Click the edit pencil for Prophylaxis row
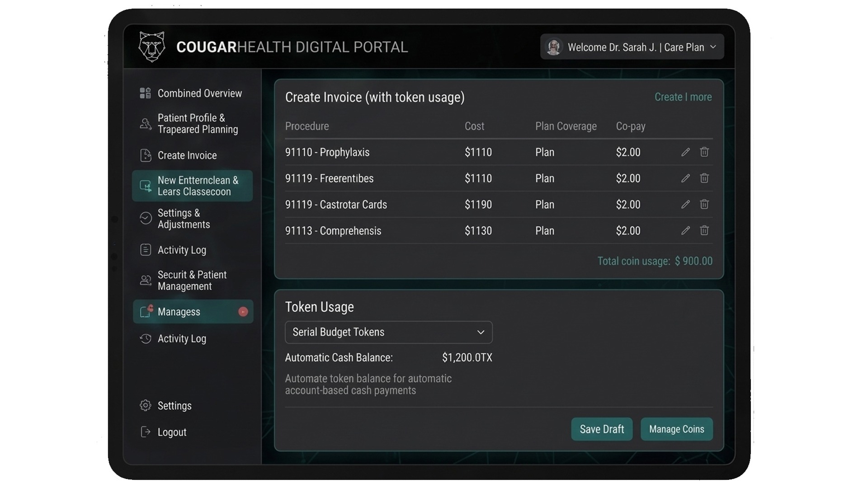The width and height of the screenshot is (868, 488). point(685,152)
